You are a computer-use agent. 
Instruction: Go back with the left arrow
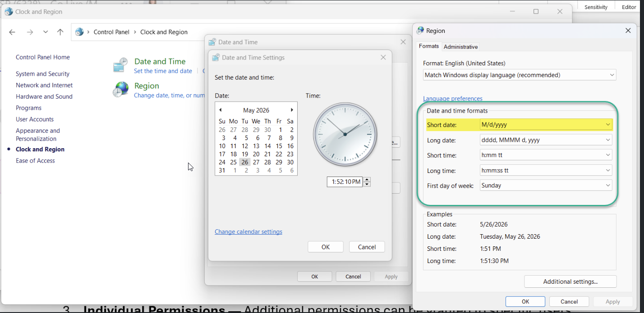tap(12, 32)
